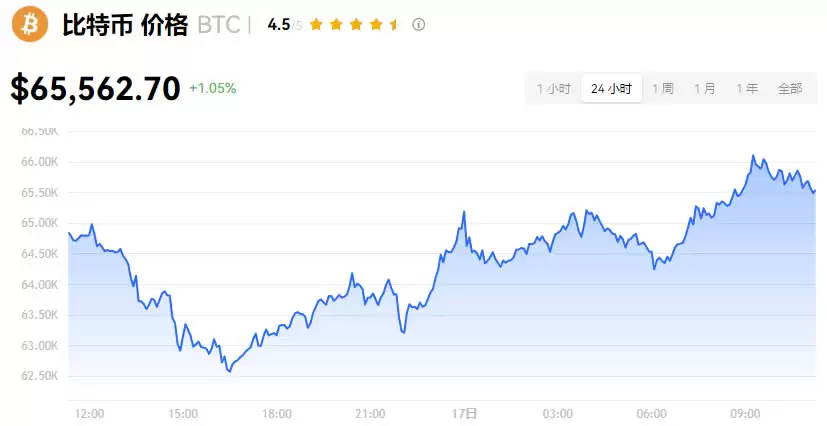Click the second rating star
This screenshot has height=426, width=827.
(x=335, y=25)
